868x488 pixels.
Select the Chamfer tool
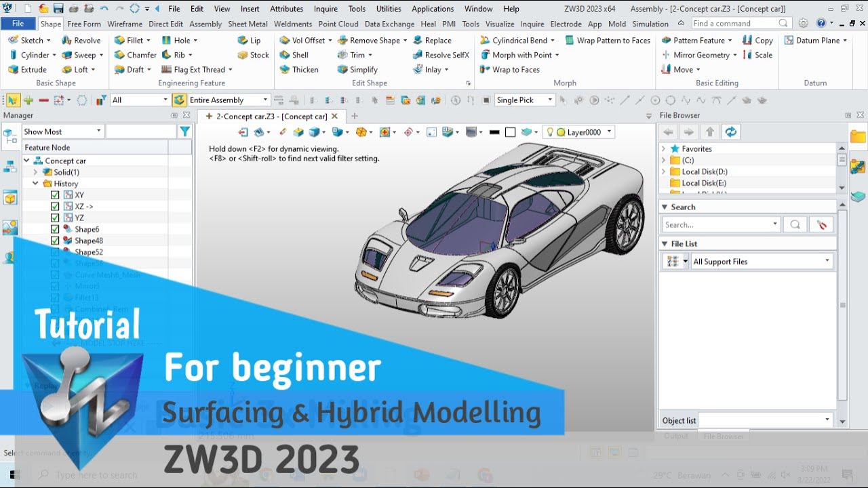click(x=135, y=55)
